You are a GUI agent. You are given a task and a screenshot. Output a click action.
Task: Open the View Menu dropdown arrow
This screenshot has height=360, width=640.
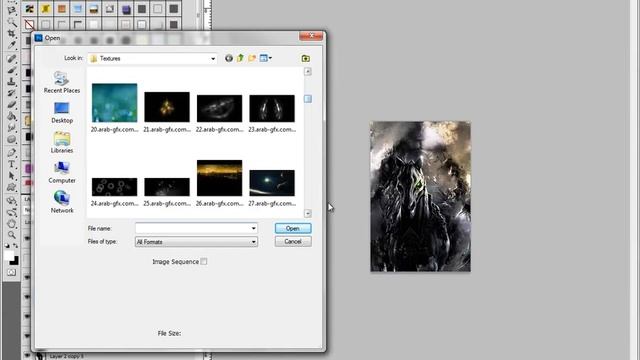[270, 58]
